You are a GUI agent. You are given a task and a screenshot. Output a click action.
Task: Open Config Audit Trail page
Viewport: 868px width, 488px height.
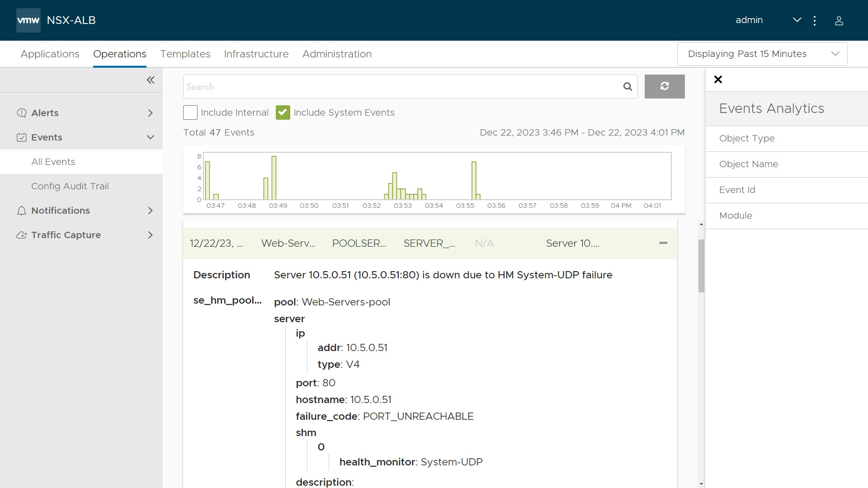click(x=70, y=186)
